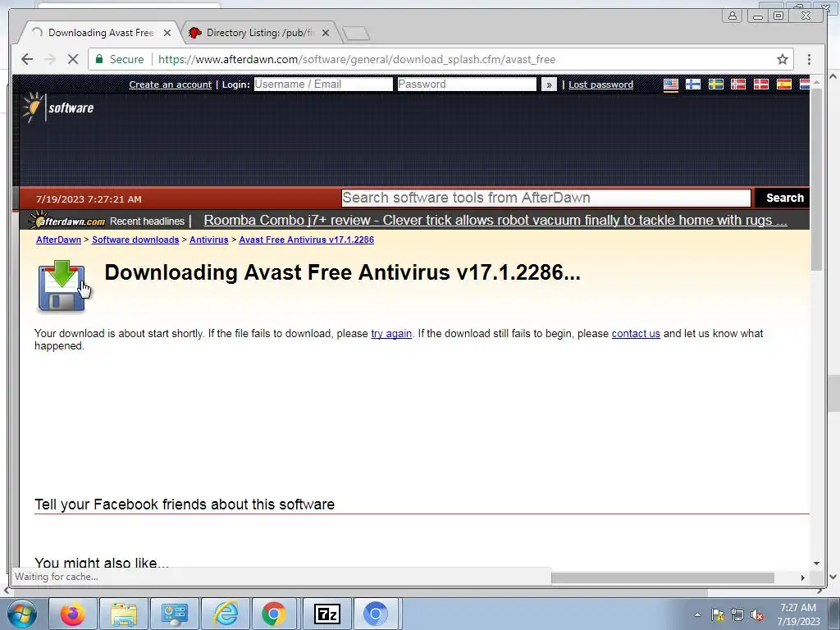This screenshot has width=840, height=630.
Task: Choose the Dutch flag
Action: pyautogui.click(x=805, y=84)
